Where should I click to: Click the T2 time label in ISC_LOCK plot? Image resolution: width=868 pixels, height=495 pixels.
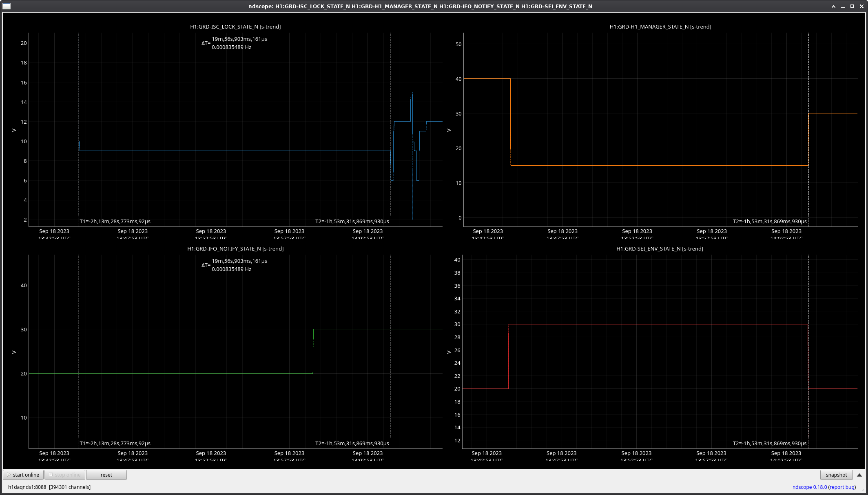point(352,221)
